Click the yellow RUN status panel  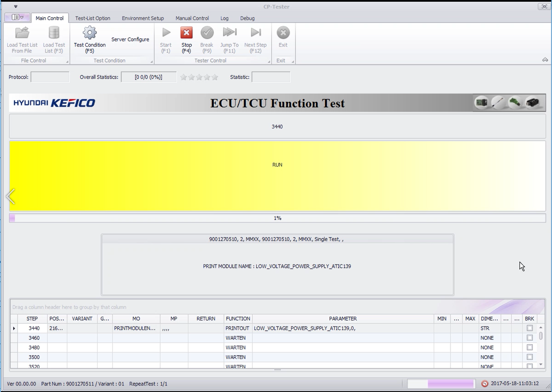(277, 176)
